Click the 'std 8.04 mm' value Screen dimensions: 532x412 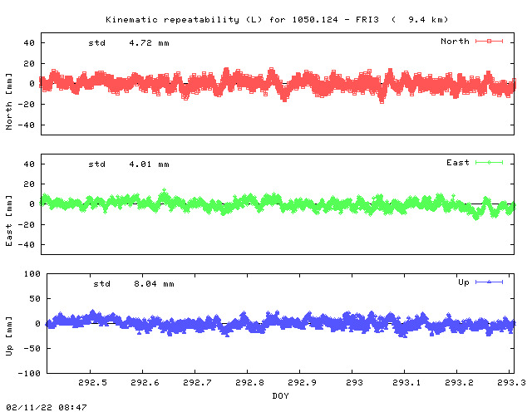[x=134, y=284]
